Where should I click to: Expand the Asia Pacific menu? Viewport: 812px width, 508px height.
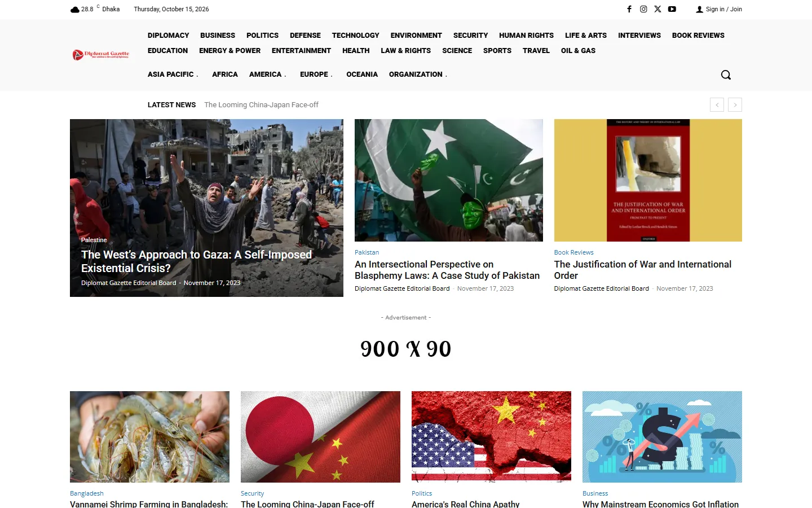coord(173,75)
